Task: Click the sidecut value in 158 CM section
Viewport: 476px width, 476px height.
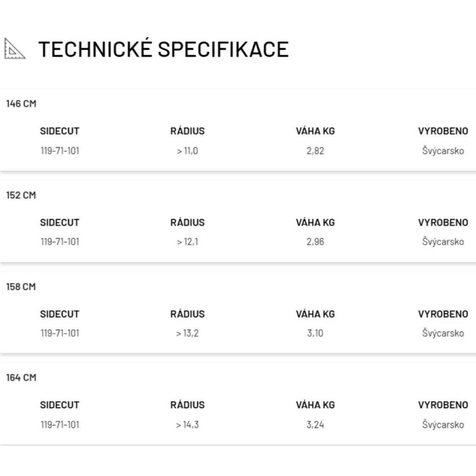Action: click(59, 333)
